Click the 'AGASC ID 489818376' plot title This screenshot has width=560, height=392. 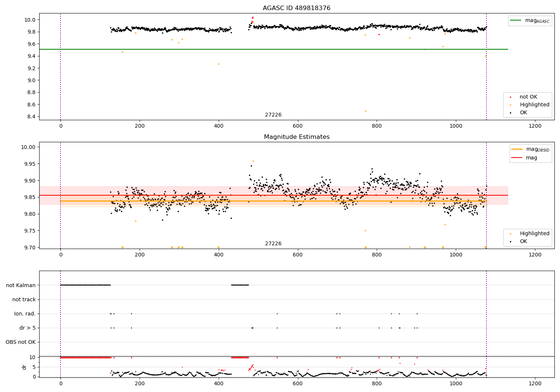pos(296,8)
